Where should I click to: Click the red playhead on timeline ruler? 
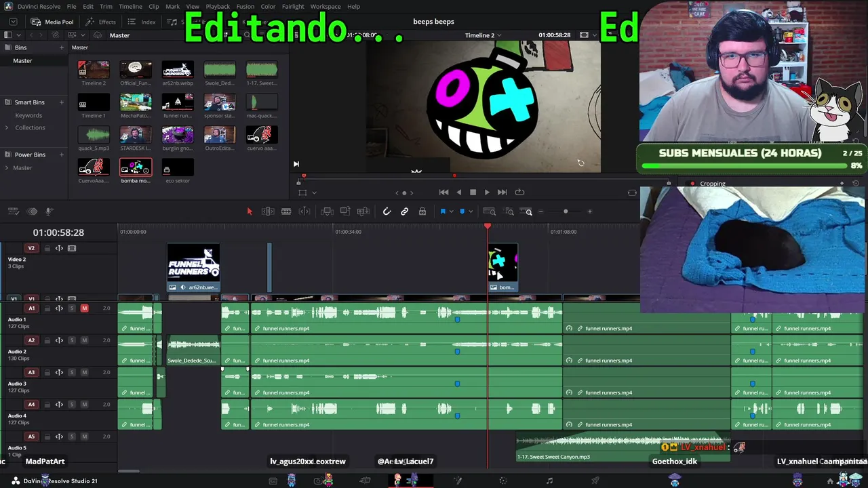click(x=488, y=226)
